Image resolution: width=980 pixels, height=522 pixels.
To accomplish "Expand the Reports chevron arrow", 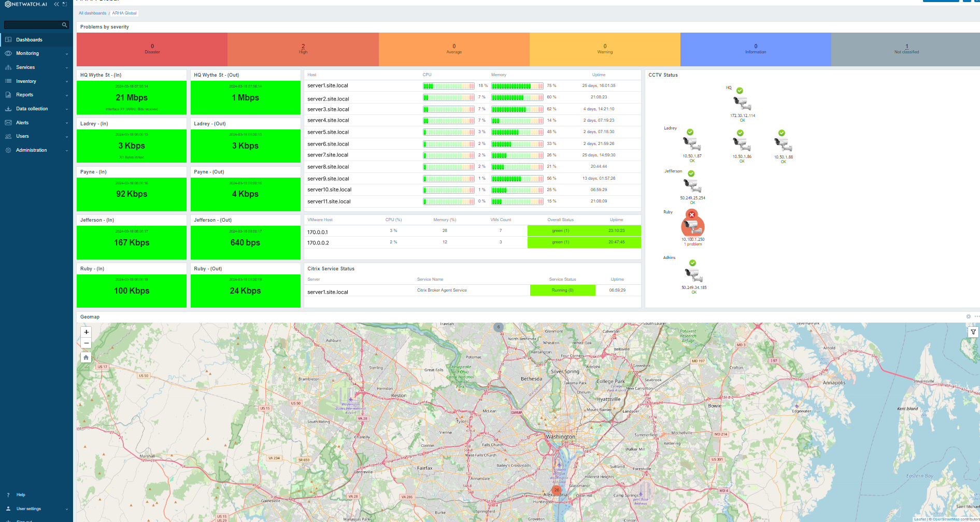I will click(67, 95).
